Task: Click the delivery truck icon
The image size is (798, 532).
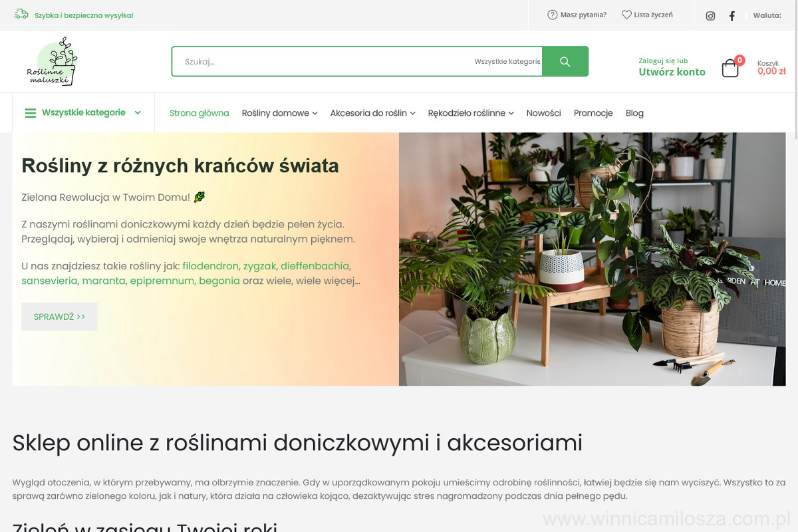Action: [x=21, y=14]
